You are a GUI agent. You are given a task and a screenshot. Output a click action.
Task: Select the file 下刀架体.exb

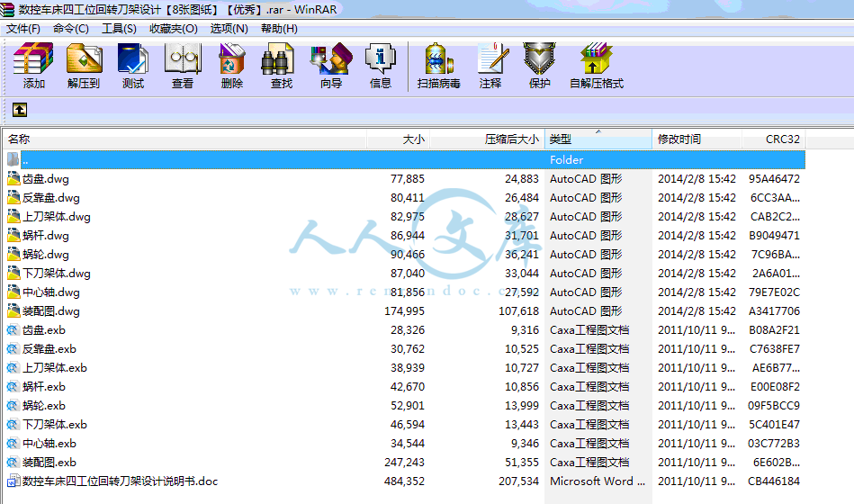[55, 425]
